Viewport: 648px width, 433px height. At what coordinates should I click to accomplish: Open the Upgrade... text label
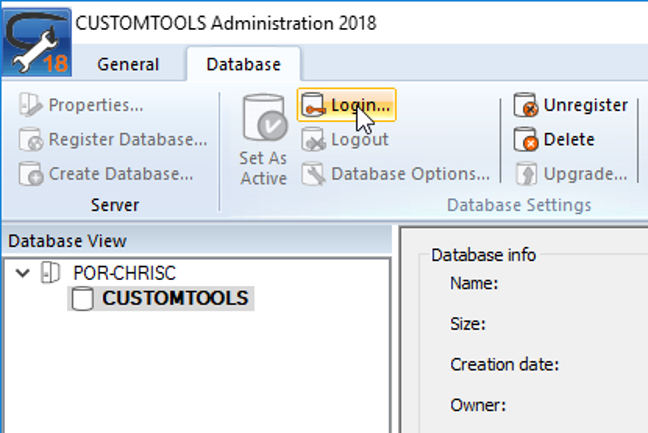point(586,174)
